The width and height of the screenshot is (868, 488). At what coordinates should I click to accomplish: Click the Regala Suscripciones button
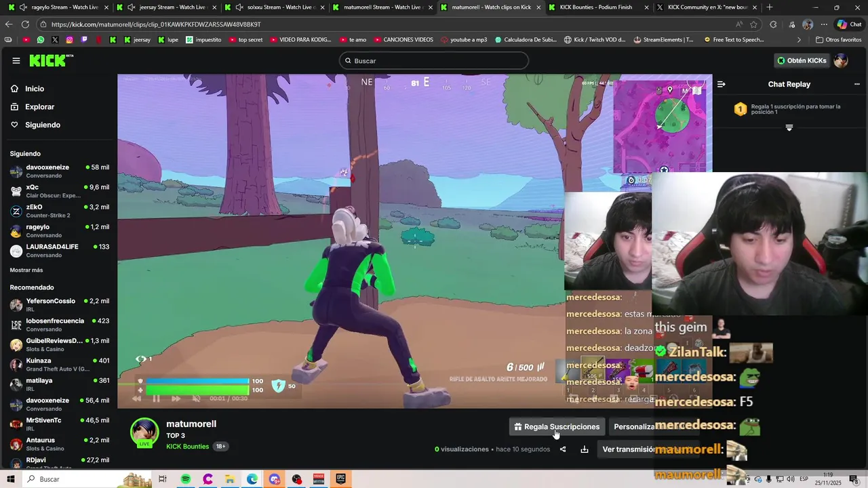[557, 426]
